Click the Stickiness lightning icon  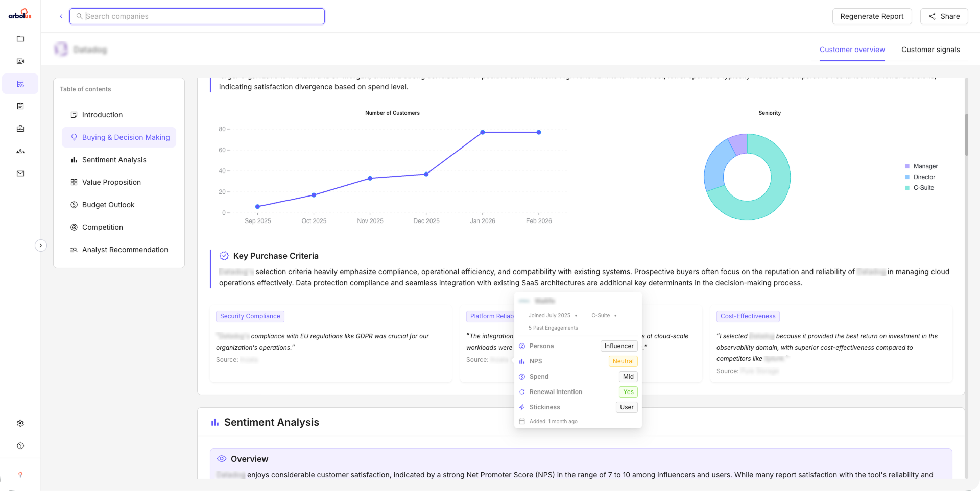click(x=522, y=407)
